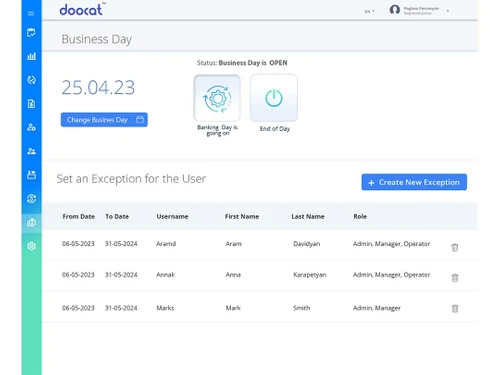This screenshot has height=375, width=500.
Task: Click the last name Smith
Action: pyautogui.click(x=301, y=308)
